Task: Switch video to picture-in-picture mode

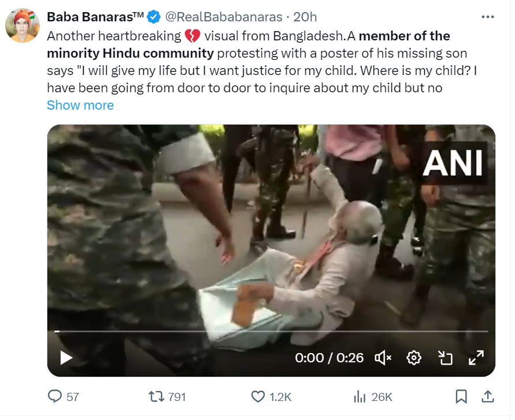Action: [445, 358]
